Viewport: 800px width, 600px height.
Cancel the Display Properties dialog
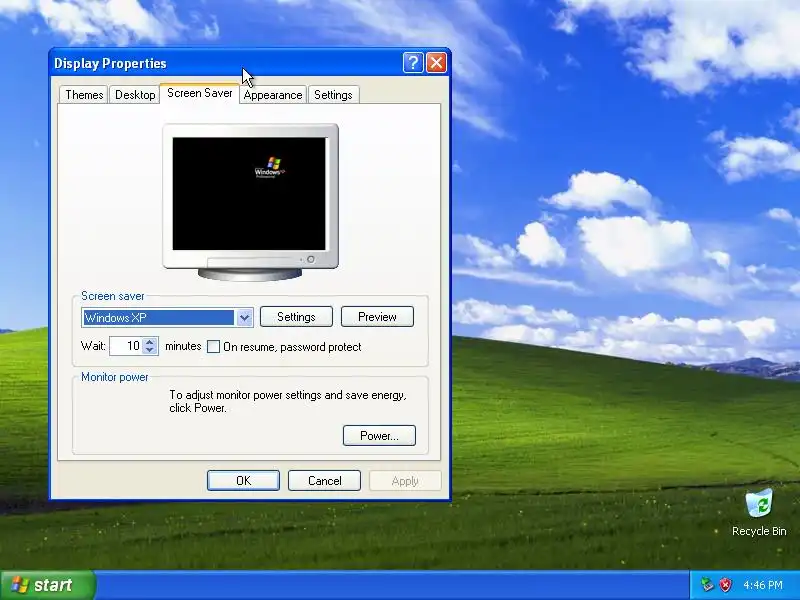tap(324, 481)
